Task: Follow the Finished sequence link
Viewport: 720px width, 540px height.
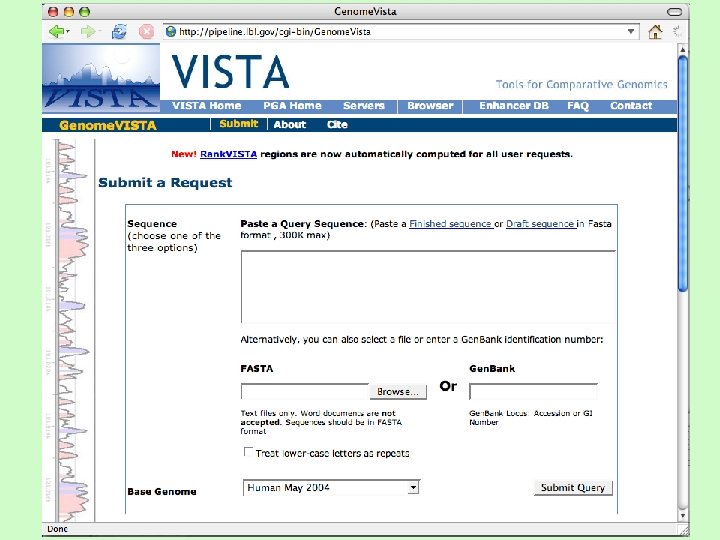Action: [x=450, y=224]
